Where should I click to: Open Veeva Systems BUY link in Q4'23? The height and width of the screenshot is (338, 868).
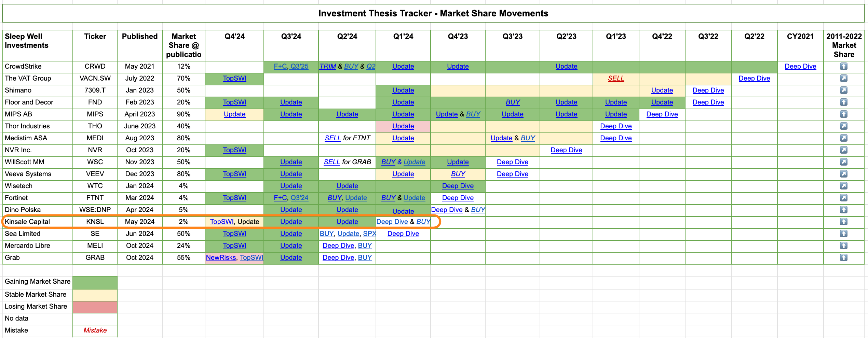click(458, 174)
